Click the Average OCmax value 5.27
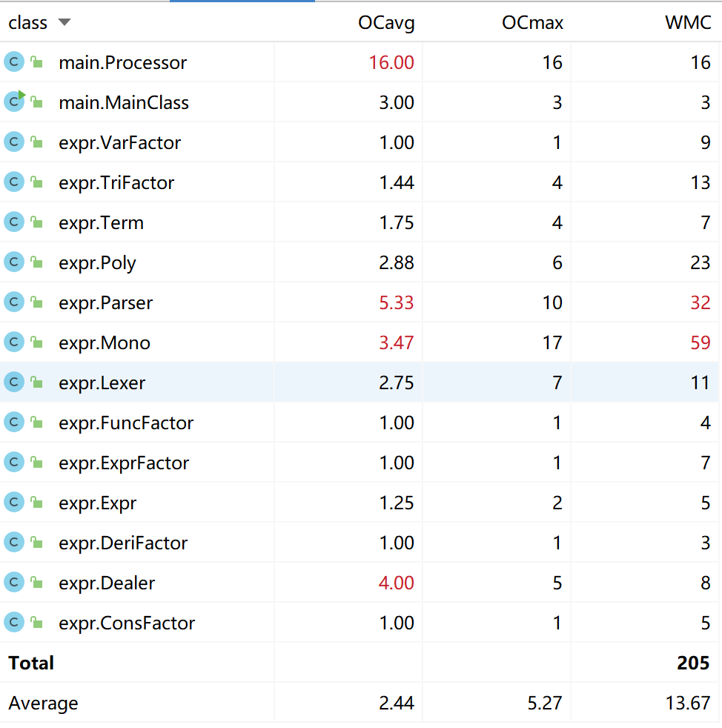 tap(545, 704)
